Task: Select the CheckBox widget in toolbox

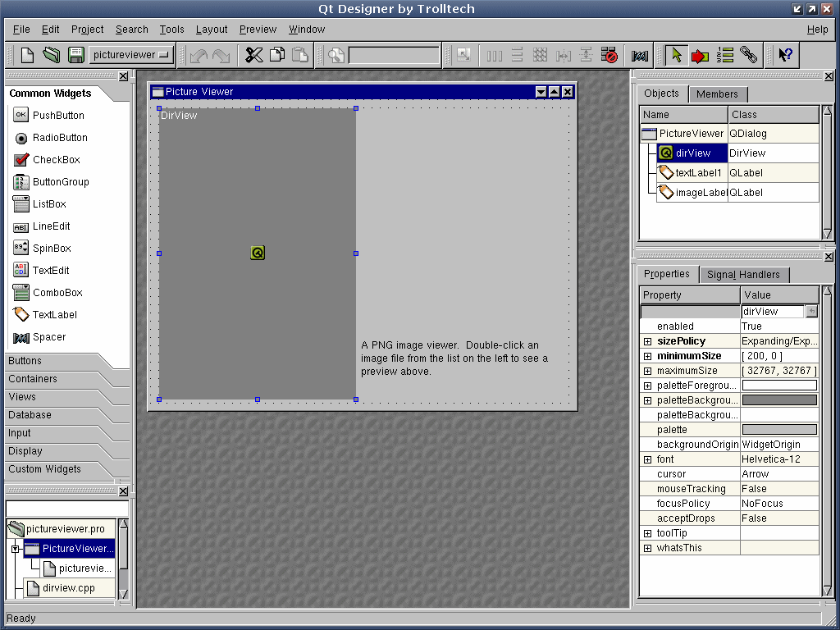Action: 56,160
